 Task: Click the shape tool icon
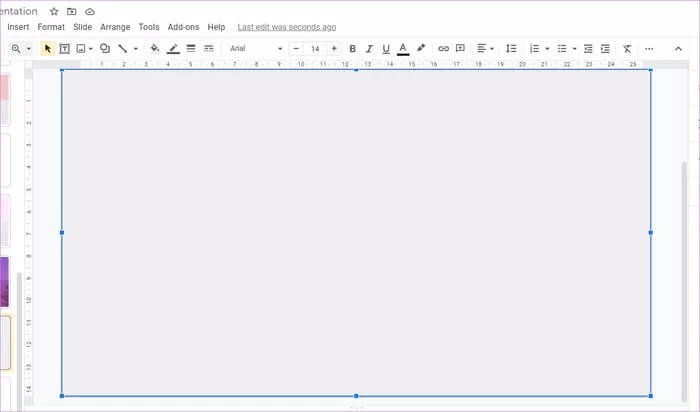tap(104, 48)
